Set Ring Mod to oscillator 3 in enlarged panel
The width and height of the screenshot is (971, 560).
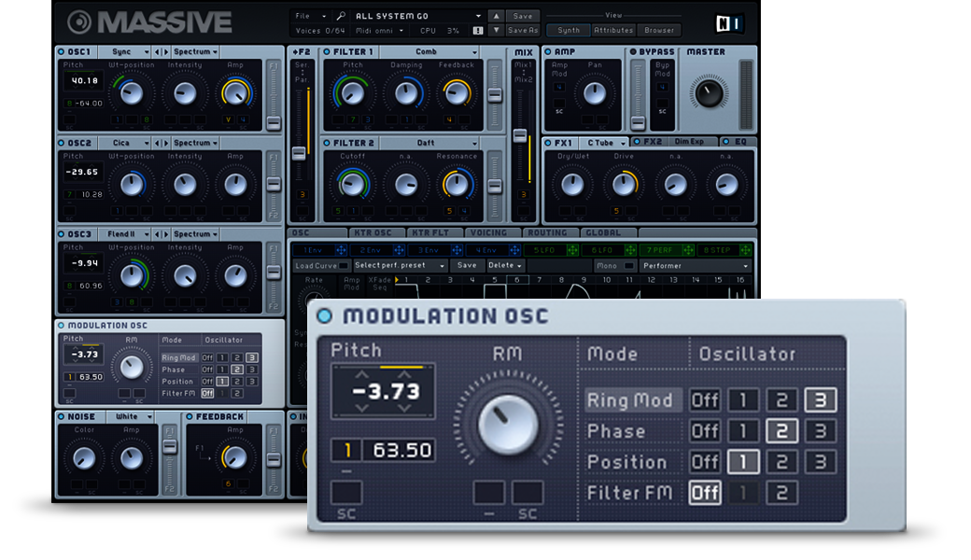821,400
